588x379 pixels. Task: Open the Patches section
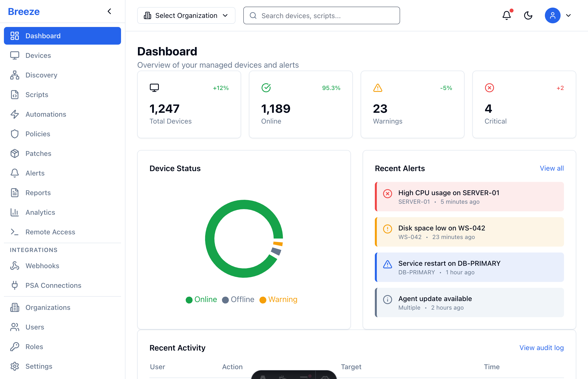[x=38, y=153]
